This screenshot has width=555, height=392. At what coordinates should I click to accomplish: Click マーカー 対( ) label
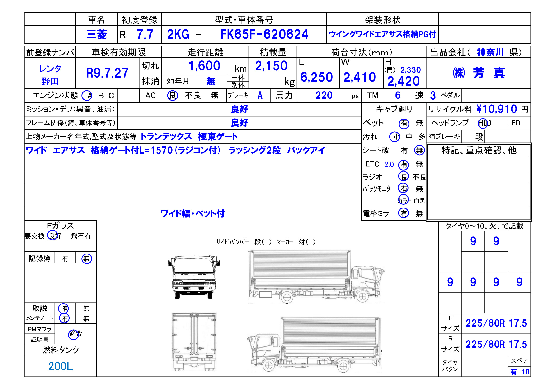(296, 242)
